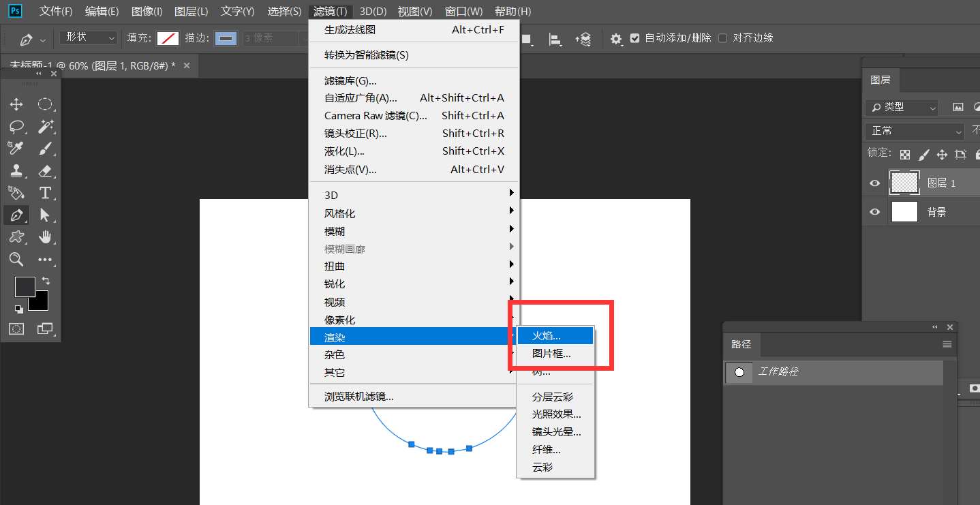This screenshot has height=505, width=980.
Task: Select the Zoom tool
Action: (18, 260)
